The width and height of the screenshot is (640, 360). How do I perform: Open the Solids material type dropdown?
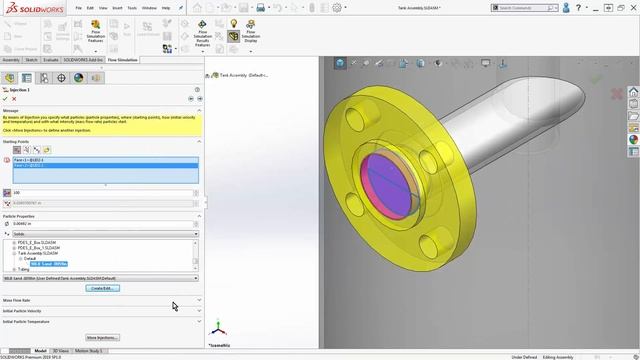106,234
